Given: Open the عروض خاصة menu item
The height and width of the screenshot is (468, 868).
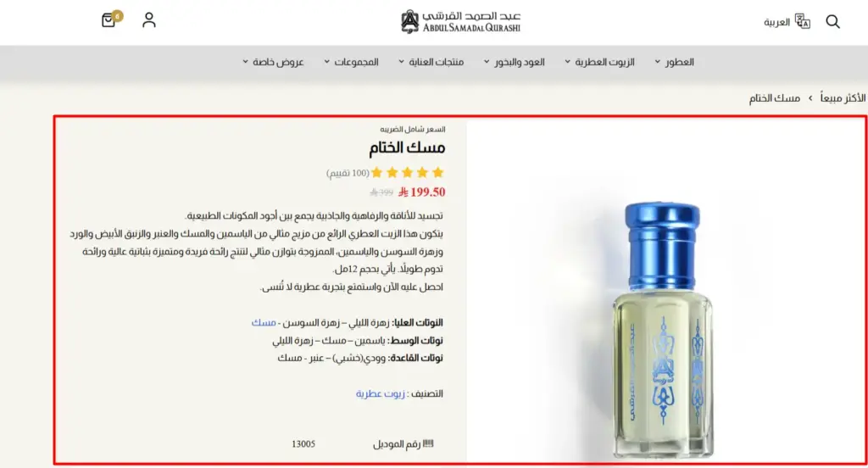Looking at the screenshot, I should coord(274,62).
